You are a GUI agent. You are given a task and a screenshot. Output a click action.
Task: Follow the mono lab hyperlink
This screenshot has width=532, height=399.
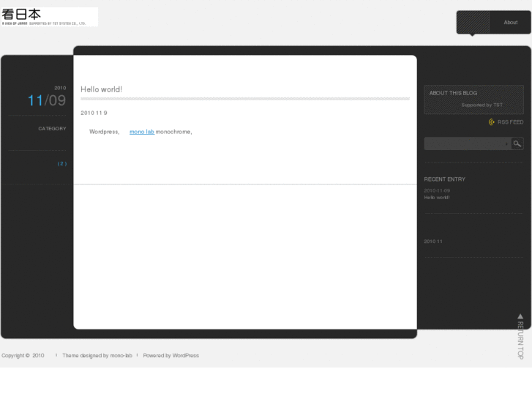coord(142,132)
